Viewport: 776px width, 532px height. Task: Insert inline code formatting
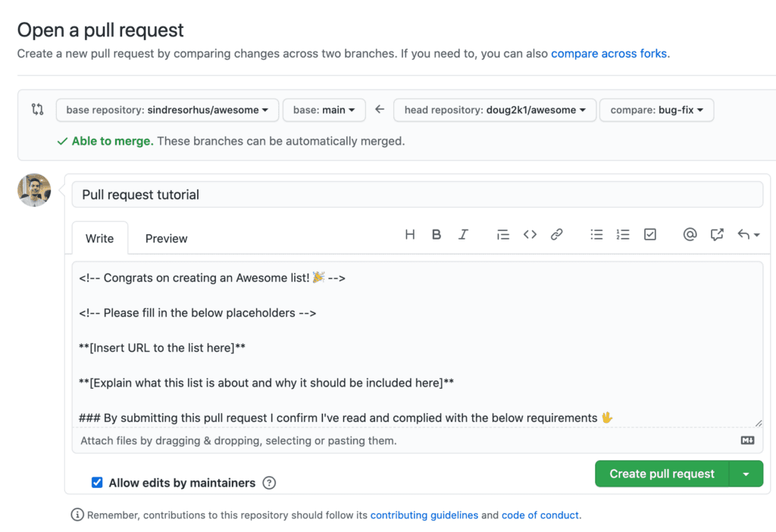tap(530, 234)
